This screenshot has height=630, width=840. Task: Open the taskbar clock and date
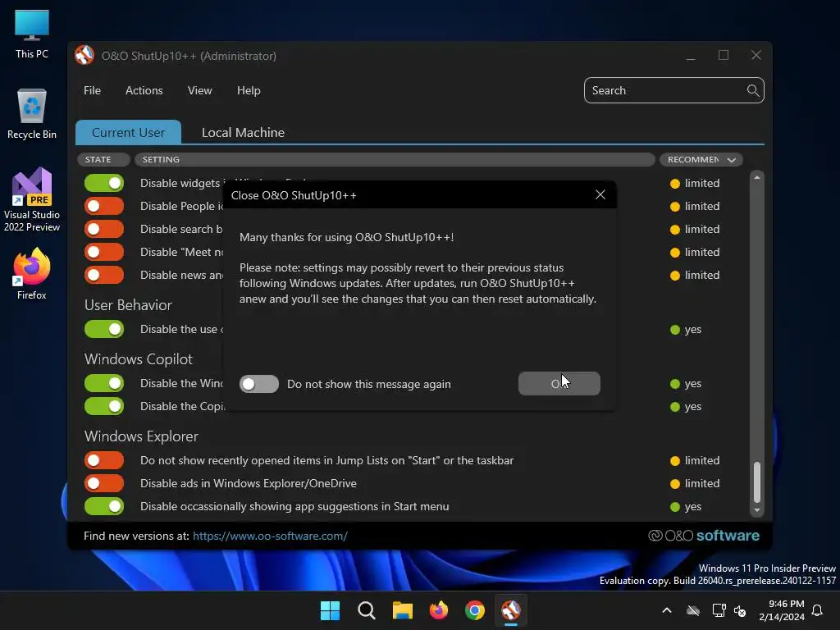[782, 610]
